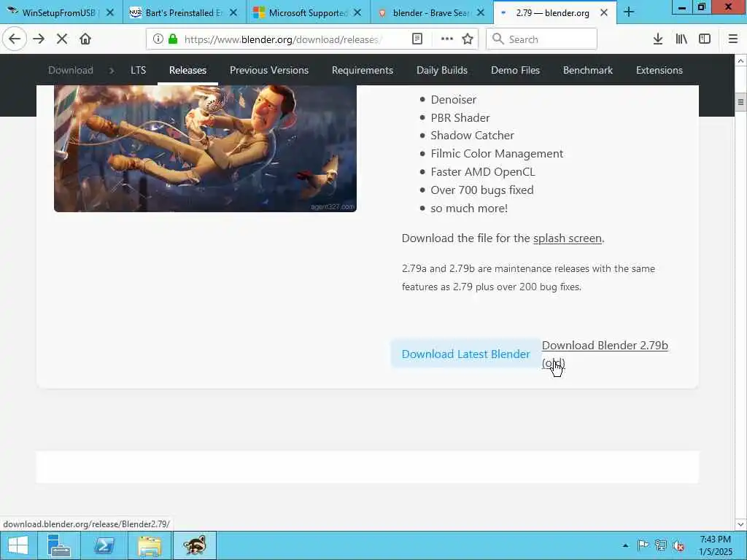Open the Benchmark navigation item
Image resolution: width=747 pixels, height=560 pixels.
pyautogui.click(x=588, y=70)
